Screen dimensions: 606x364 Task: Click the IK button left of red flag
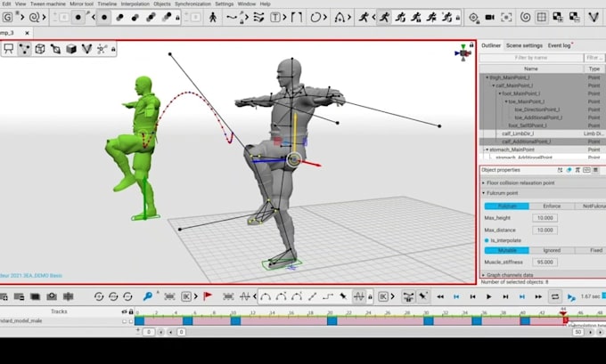(186, 296)
